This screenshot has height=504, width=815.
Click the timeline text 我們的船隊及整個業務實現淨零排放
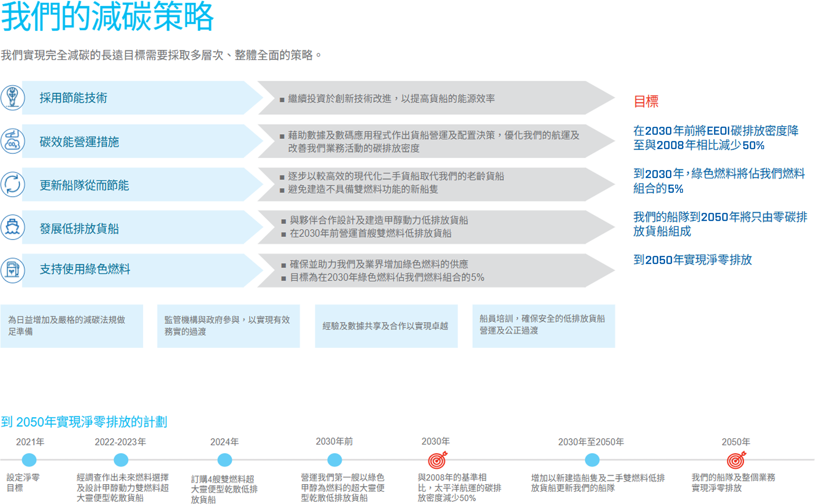(733, 483)
